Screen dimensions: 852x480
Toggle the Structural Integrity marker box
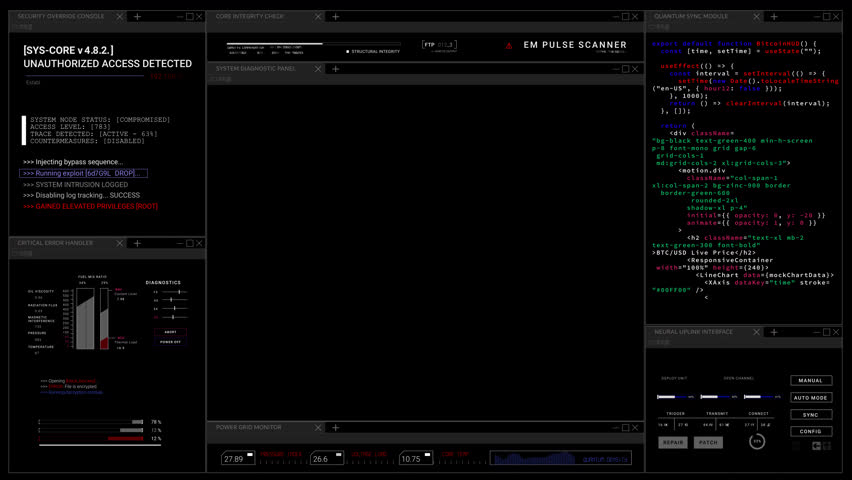point(348,52)
